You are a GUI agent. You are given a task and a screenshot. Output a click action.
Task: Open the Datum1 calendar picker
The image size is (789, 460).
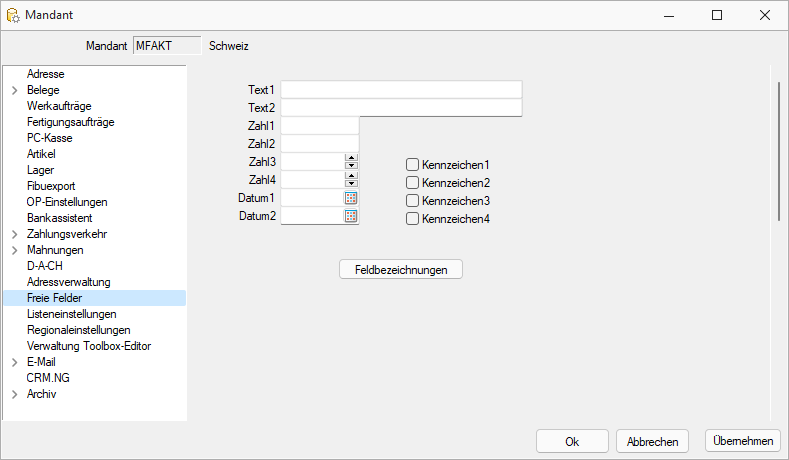(351, 198)
